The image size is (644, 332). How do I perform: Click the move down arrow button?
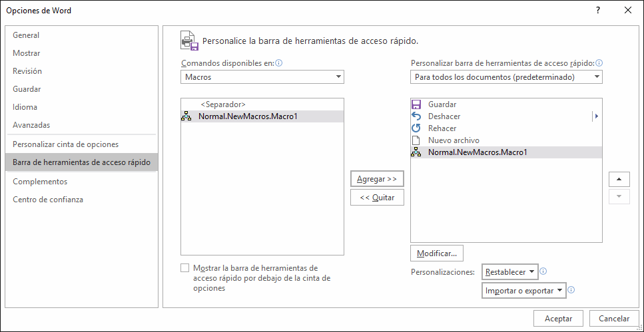point(620,196)
